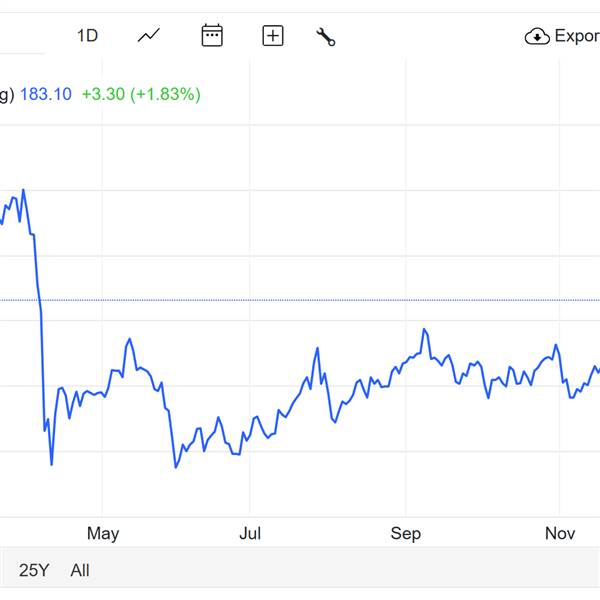Click the dotted horizontal price line

point(300,300)
